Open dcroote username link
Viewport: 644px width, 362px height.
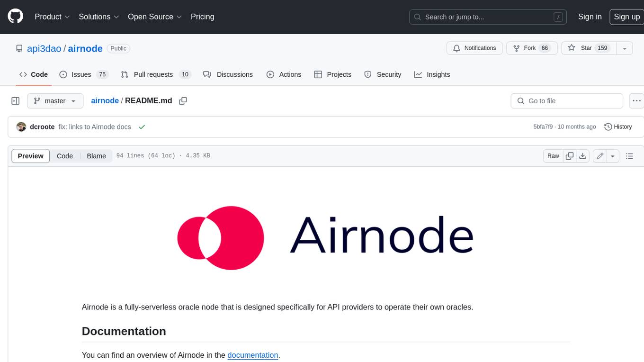(x=42, y=127)
